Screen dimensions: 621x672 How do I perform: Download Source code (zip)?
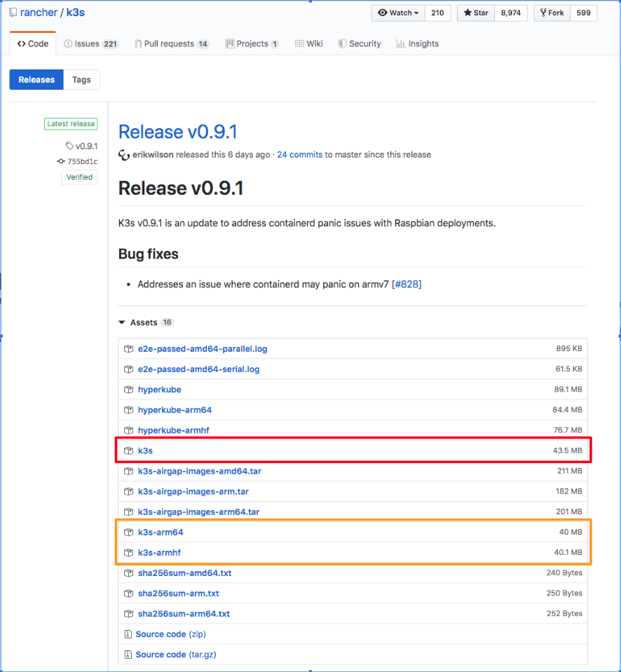tap(170, 634)
